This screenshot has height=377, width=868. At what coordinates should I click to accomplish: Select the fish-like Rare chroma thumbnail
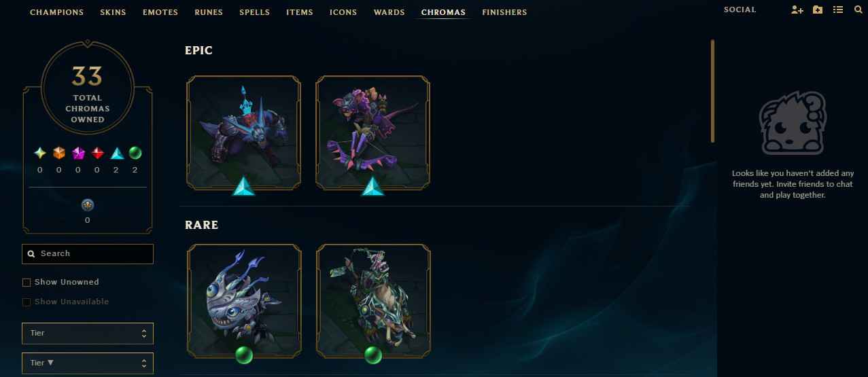[243, 301]
